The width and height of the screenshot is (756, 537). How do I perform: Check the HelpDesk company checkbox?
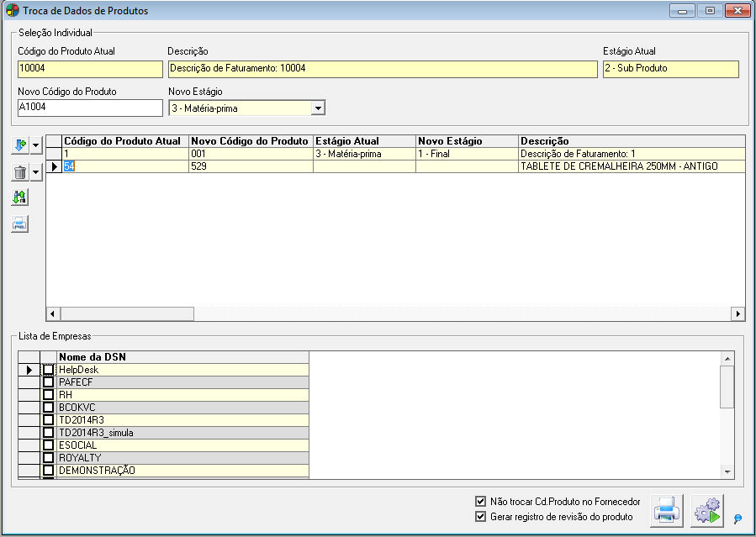49,370
